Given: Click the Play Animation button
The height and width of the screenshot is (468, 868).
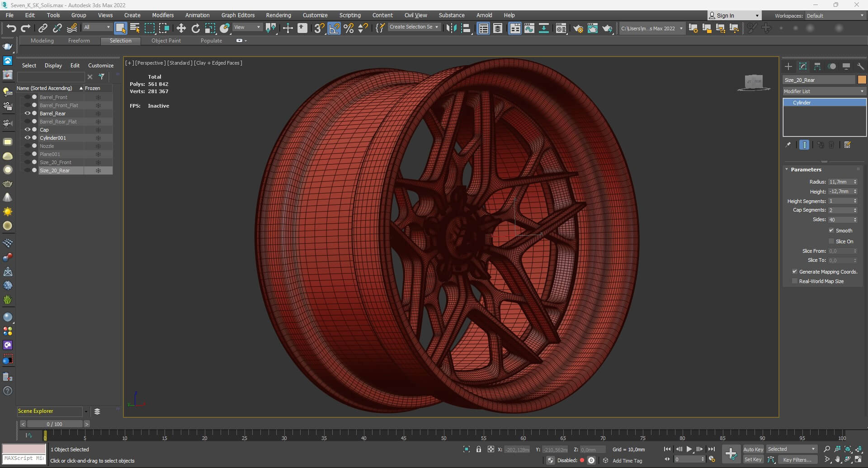Looking at the screenshot, I should (x=689, y=449).
